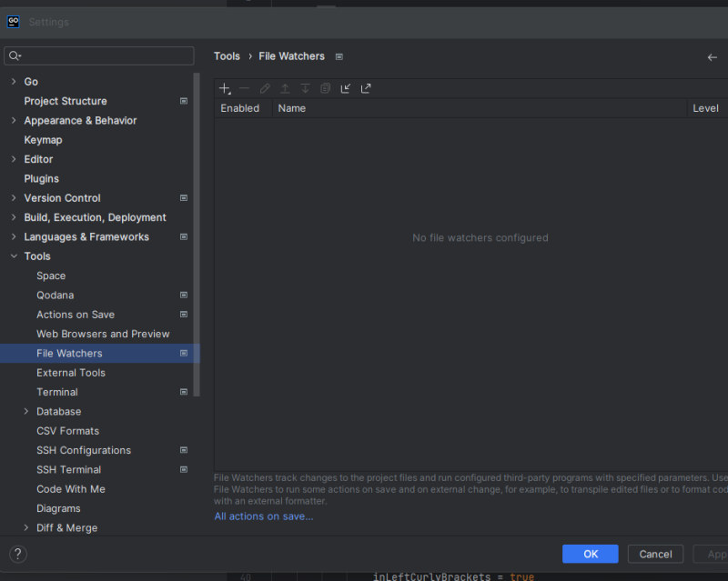Click the Move Up arrow icon
The width and height of the screenshot is (728, 581).
tap(285, 88)
